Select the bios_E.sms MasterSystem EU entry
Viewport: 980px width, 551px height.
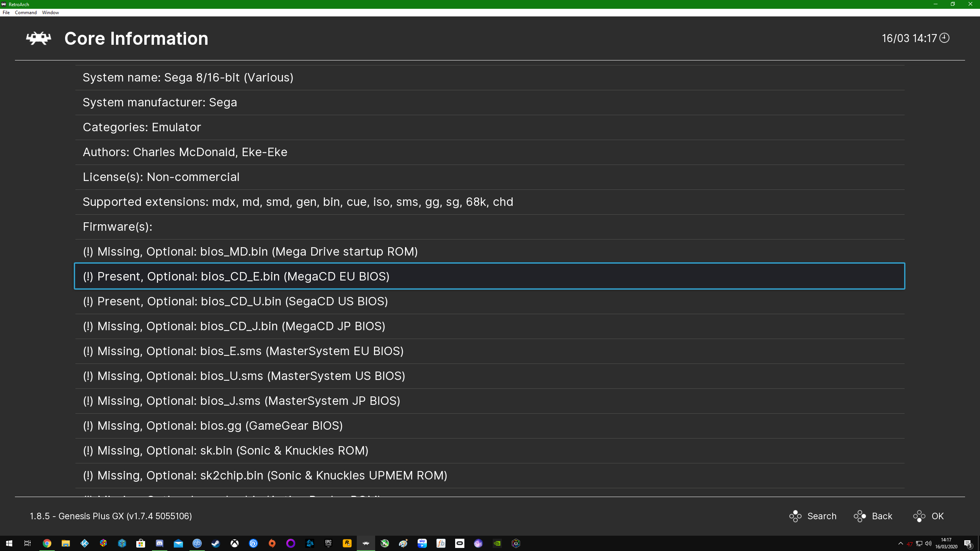[490, 351]
